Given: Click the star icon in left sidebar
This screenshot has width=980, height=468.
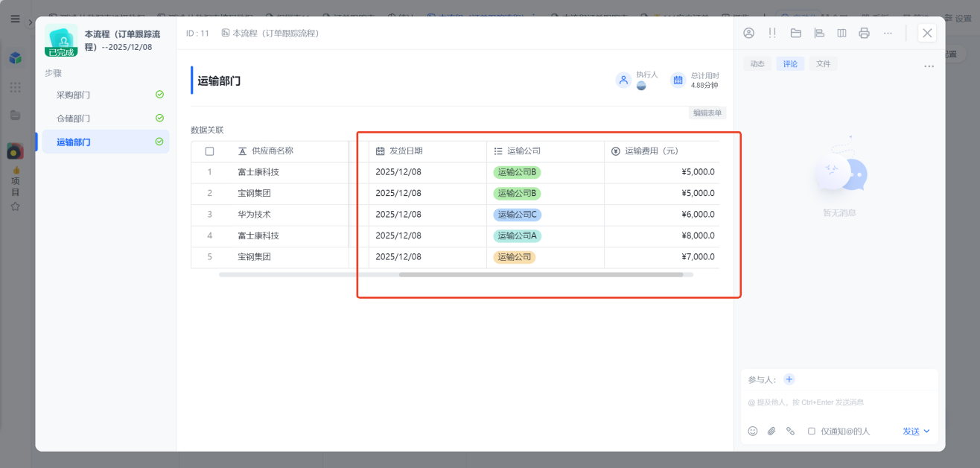Looking at the screenshot, I should click(x=15, y=206).
